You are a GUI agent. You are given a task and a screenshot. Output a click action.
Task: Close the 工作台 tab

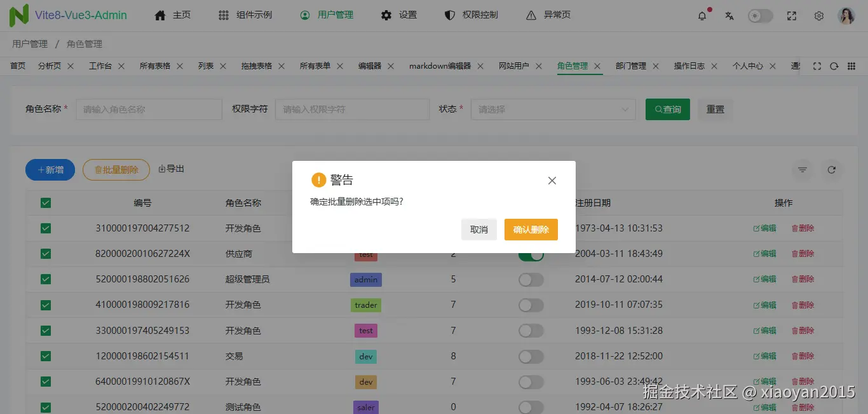[x=121, y=66]
